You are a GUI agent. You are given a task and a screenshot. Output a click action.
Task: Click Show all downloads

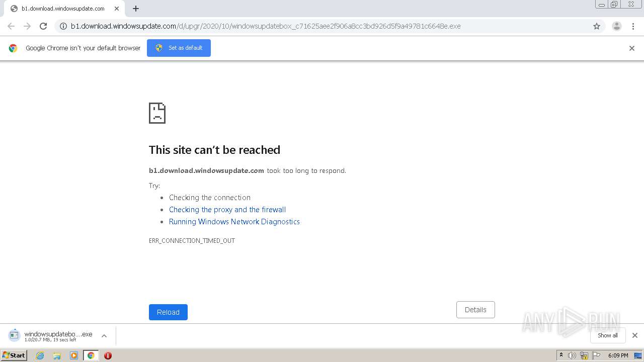608,335
